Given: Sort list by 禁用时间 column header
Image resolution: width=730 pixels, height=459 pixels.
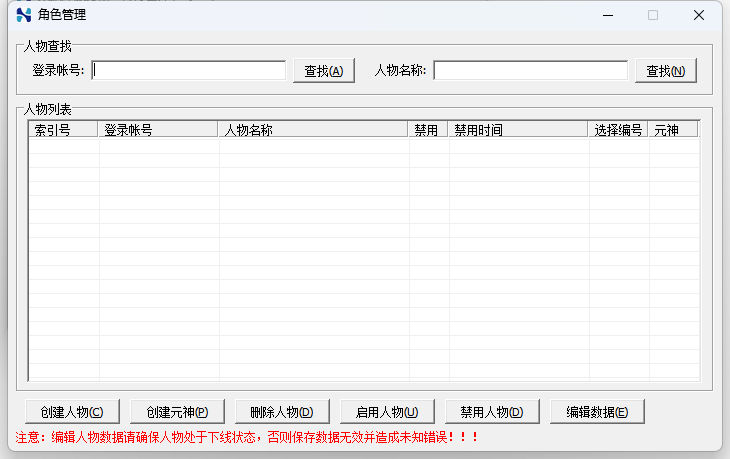Looking at the screenshot, I should [x=518, y=130].
